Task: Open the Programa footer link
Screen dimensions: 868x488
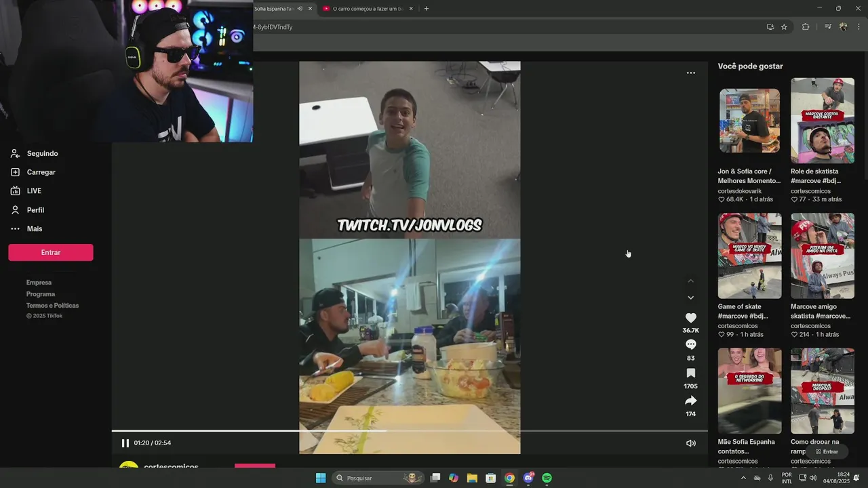Action: pos(41,294)
